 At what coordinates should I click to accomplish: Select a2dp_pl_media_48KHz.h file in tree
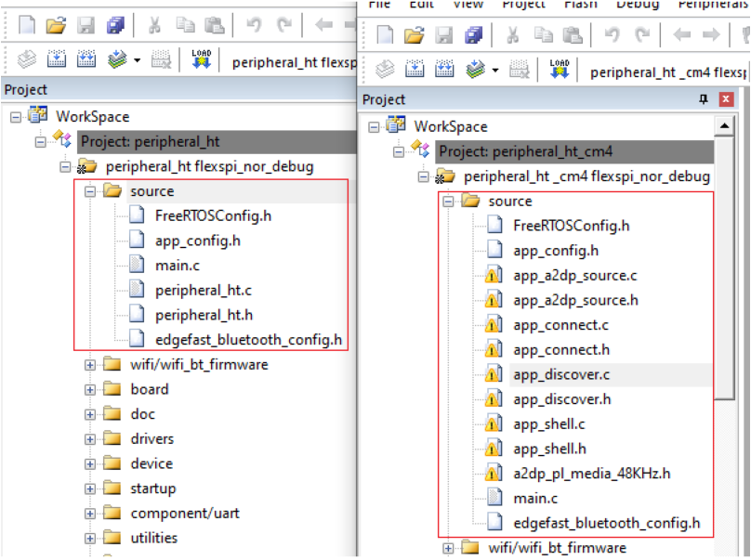(x=591, y=474)
